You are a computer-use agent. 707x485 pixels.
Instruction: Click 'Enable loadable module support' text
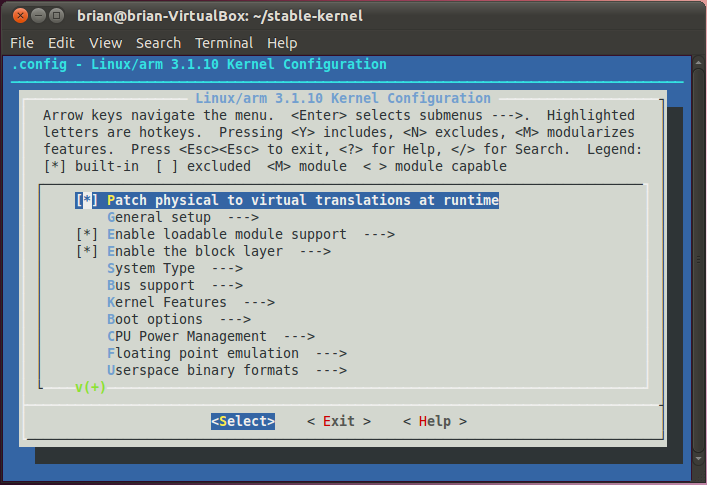227,234
